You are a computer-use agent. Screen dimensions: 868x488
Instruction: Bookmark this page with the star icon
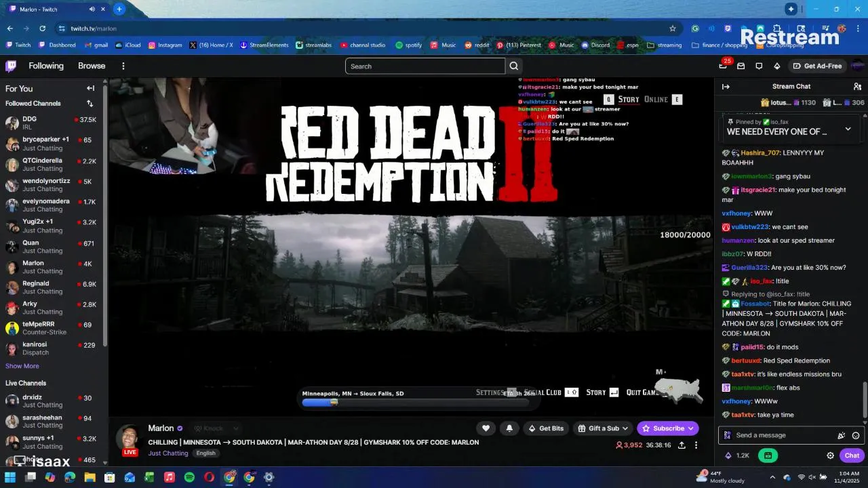pyautogui.click(x=673, y=28)
